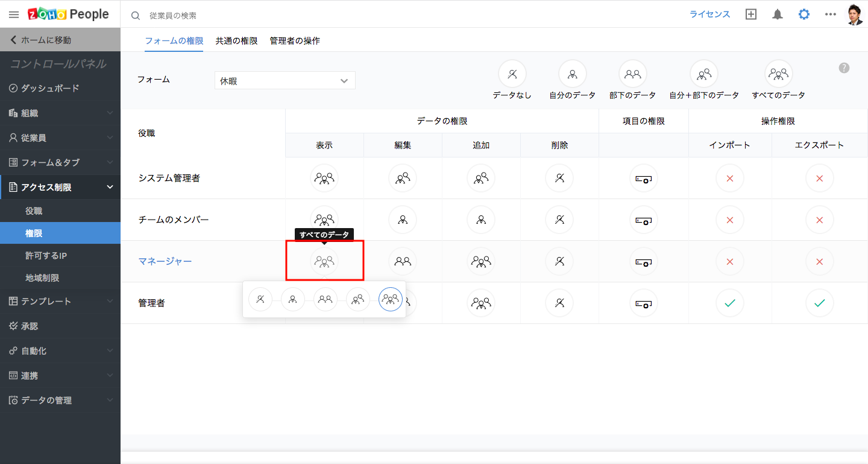
Task: Toggle マネージャー エクスポート permission
Action: [x=819, y=261]
